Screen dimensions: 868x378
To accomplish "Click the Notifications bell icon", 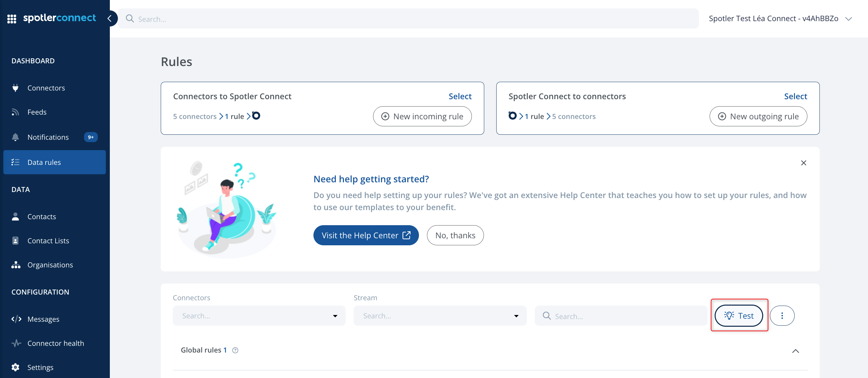I will pyautogui.click(x=15, y=137).
